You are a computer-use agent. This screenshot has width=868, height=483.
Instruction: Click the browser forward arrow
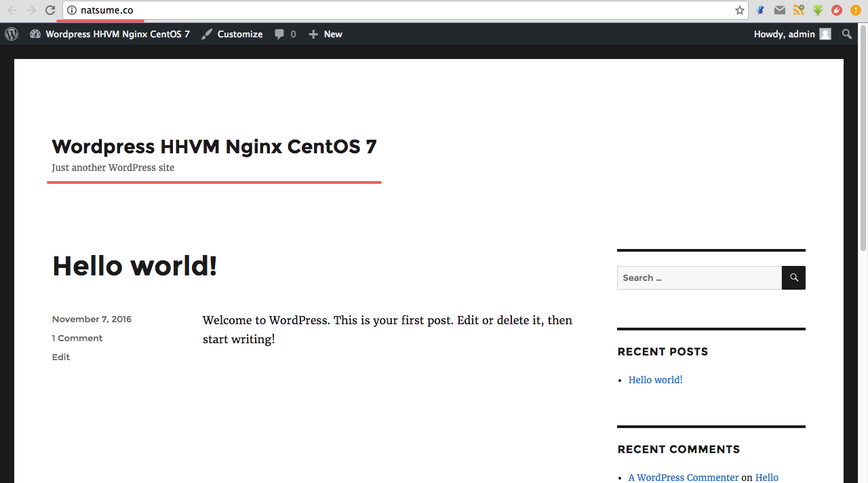tap(31, 10)
